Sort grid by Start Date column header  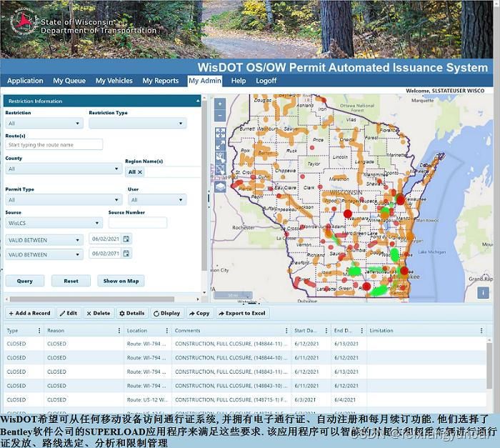[x=306, y=331]
